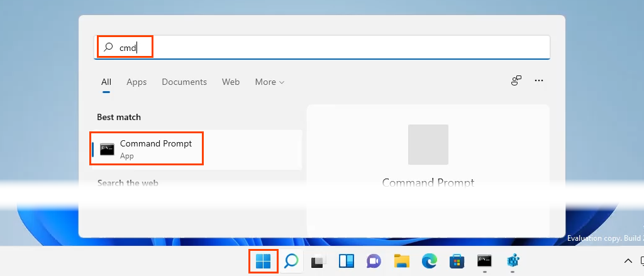Image resolution: width=644 pixels, height=276 pixels.
Task: Show hidden system tray icons chevron
Action: [627, 261]
